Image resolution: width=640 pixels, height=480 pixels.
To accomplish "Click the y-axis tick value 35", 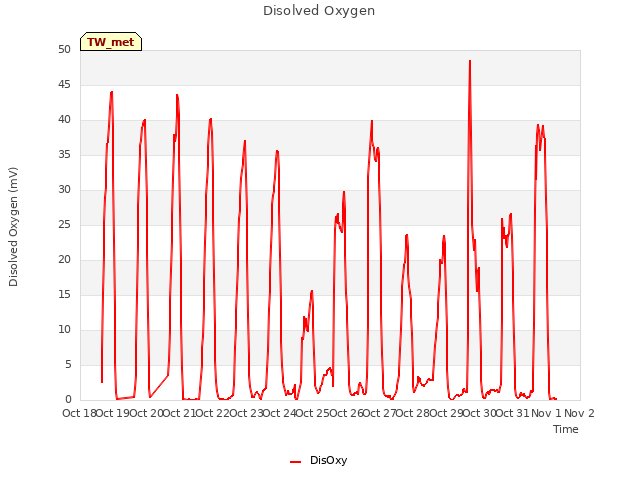I will click(x=64, y=155).
